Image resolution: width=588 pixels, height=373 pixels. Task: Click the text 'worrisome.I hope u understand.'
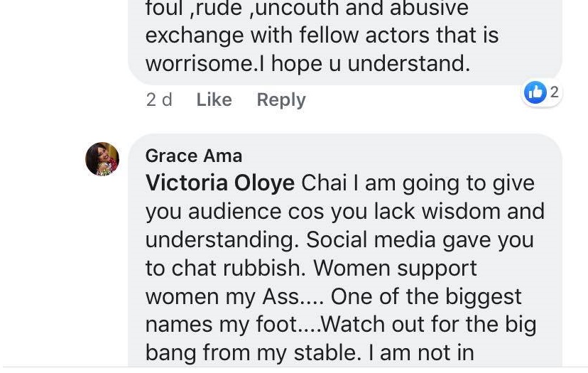click(307, 63)
